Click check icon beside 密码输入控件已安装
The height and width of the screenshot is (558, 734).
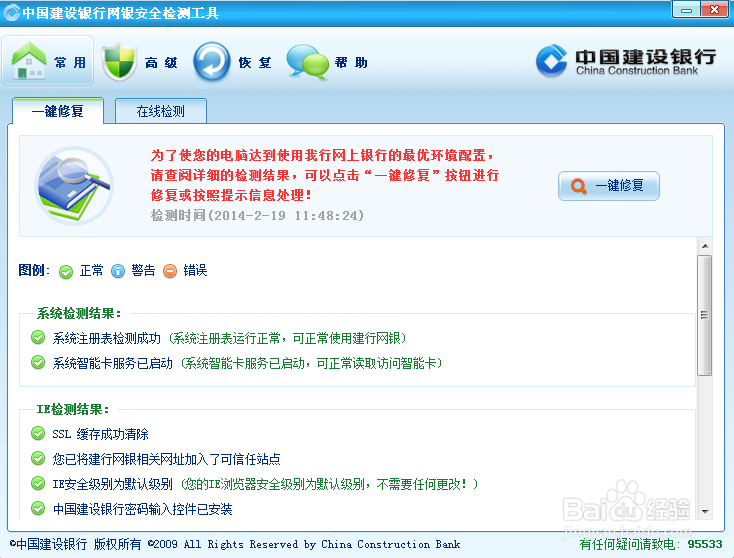tap(38, 508)
